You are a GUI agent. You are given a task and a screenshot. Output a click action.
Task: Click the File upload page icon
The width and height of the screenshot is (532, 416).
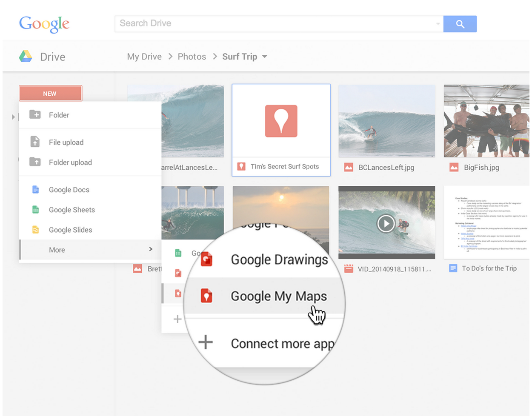click(x=35, y=142)
